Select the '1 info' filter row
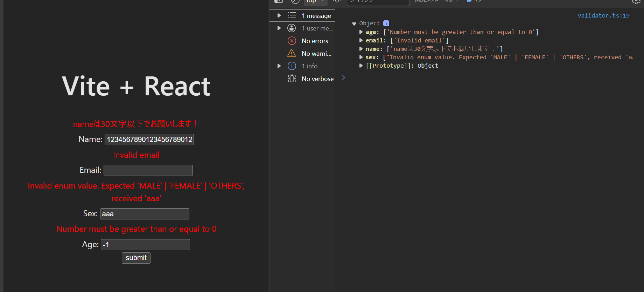This screenshot has width=644, height=292. point(302,66)
